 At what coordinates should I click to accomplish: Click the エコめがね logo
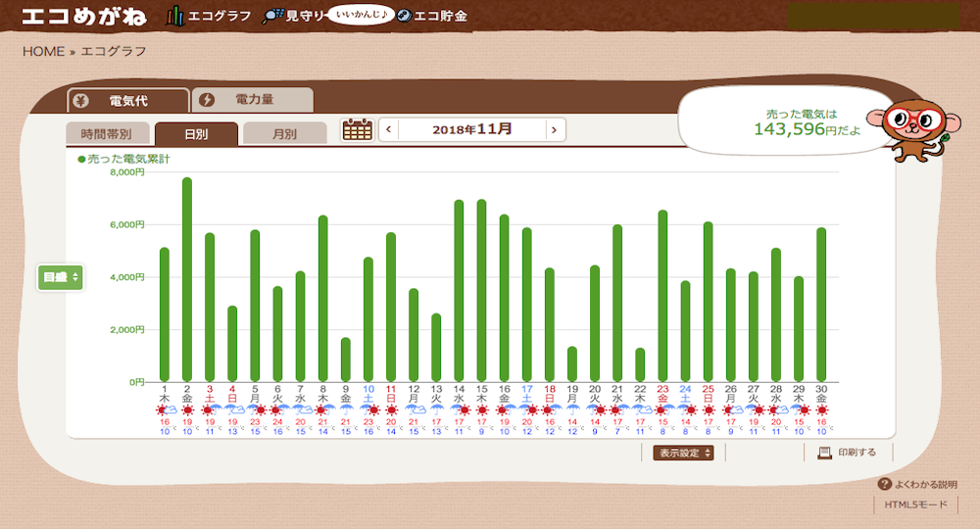[84, 17]
